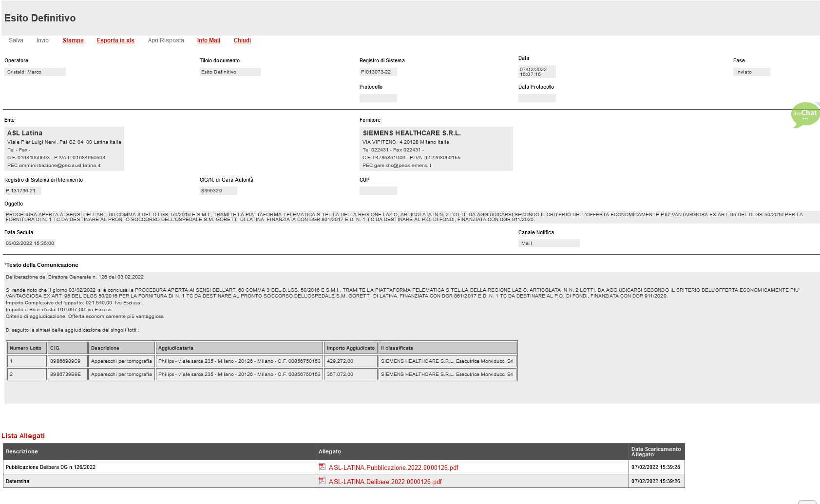The width and height of the screenshot is (820, 504).
Task: Select Apri Risposta in the toolbar
Action: coord(166,40)
